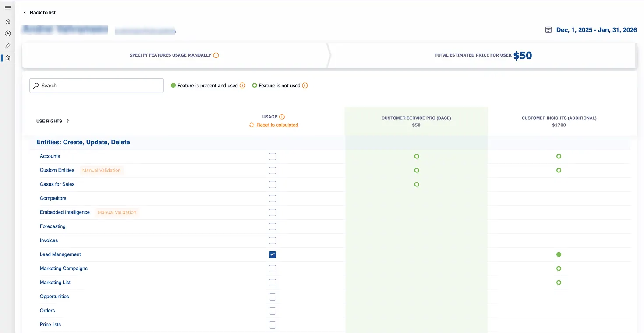Collapse Entities: Create, Update, Delete section
Image resolution: width=644 pixels, height=333 pixels.
83,142
